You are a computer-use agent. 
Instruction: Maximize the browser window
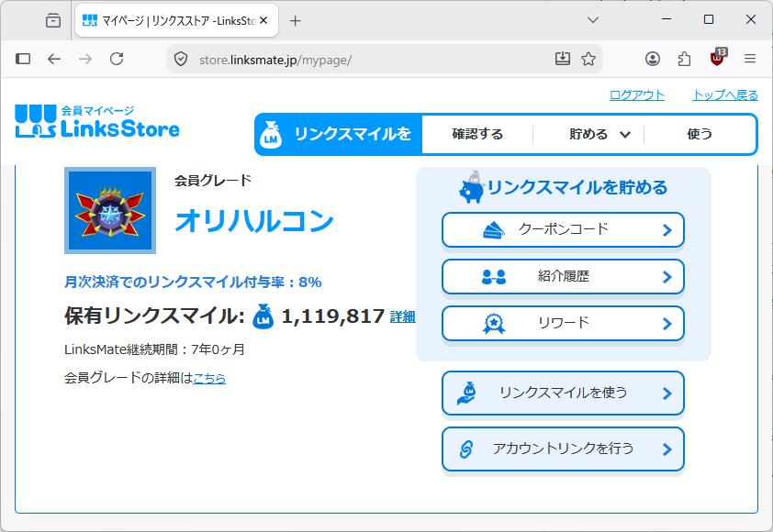(x=709, y=19)
